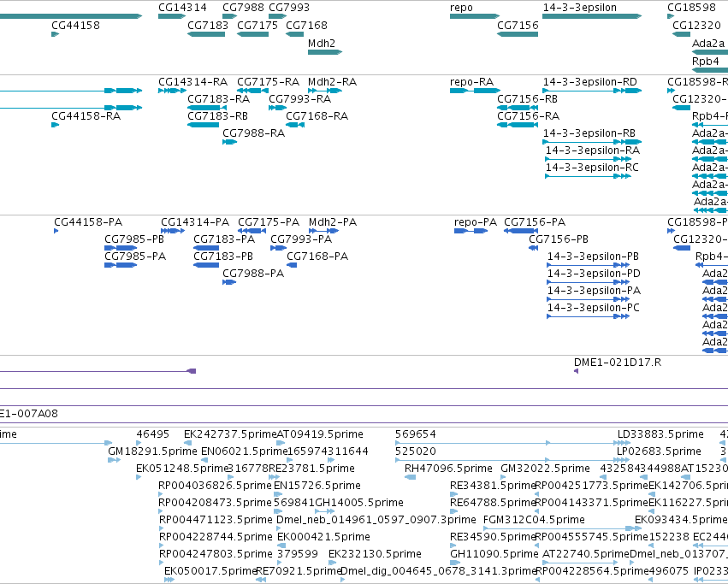
Task: Click the CG14314-PA protein label
Action: pyautogui.click(x=195, y=222)
